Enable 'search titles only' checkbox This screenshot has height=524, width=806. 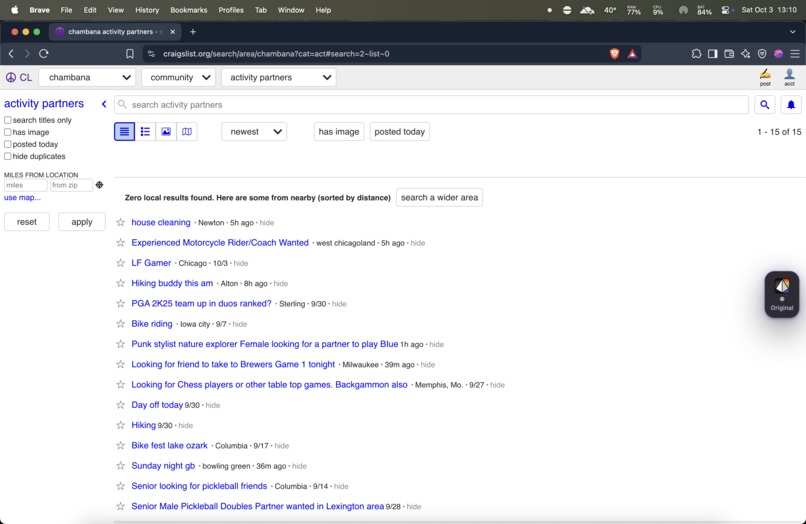tap(8, 120)
